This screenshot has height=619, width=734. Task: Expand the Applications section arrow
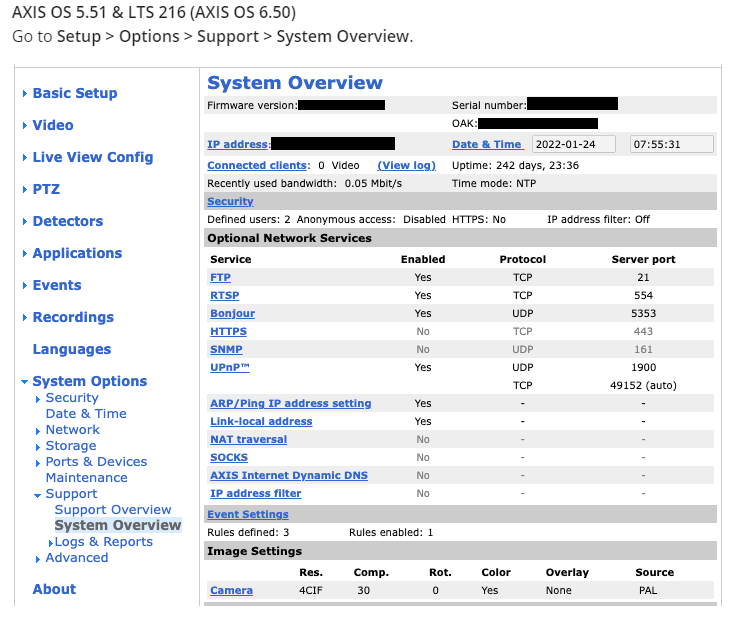point(25,254)
